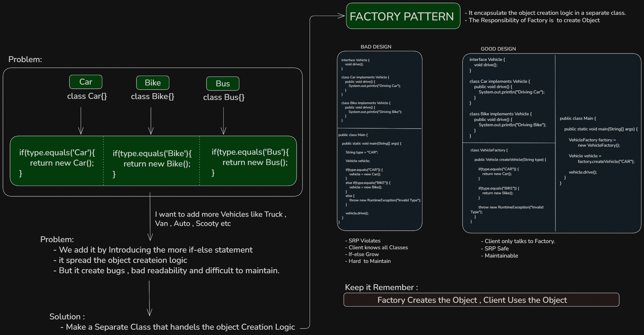Image resolution: width=644 pixels, height=335 pixels.
Task: Select 'I want to add more Vehicles like Truck' note
Action: click(x=220, y=219)
